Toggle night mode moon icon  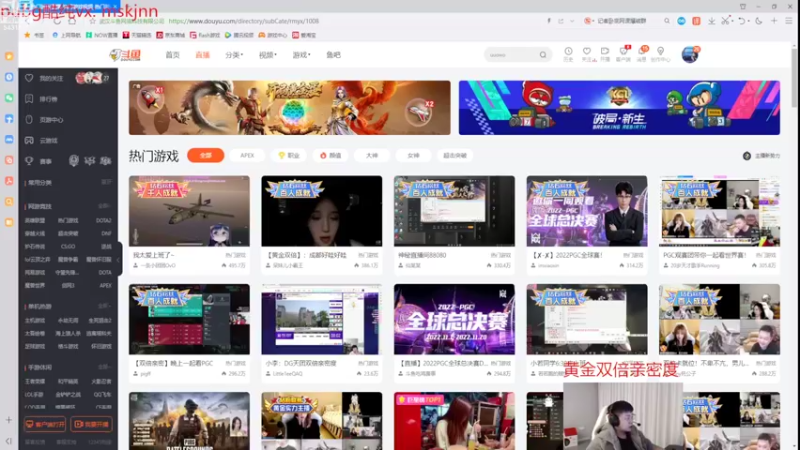[x=759, y=21]
